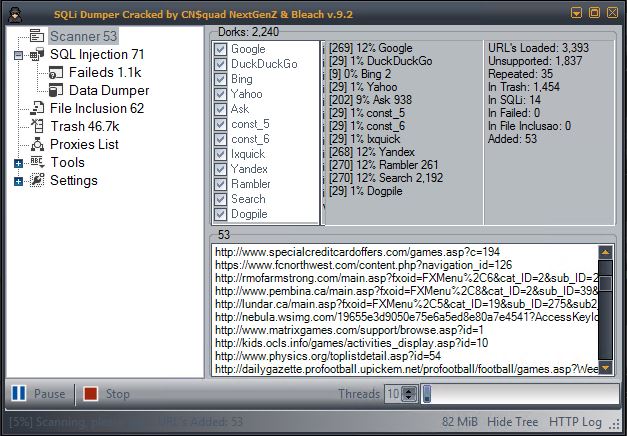Click the '[269] 12% Google' progress entry
This screenshot has width=627, height=436.
click(x=371, y=48)
